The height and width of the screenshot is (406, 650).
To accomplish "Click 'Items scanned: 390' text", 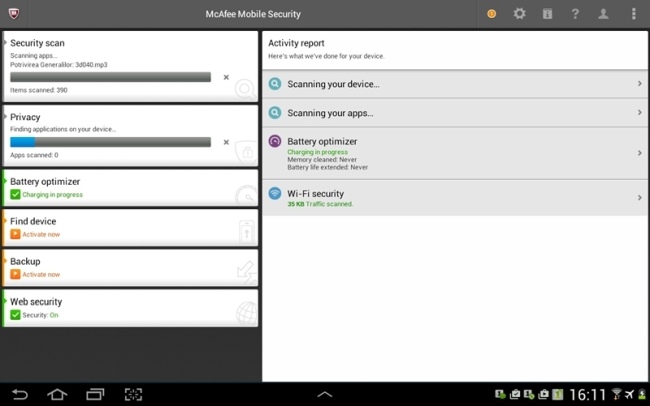I will pyautogui.click(x=39, y=90).
